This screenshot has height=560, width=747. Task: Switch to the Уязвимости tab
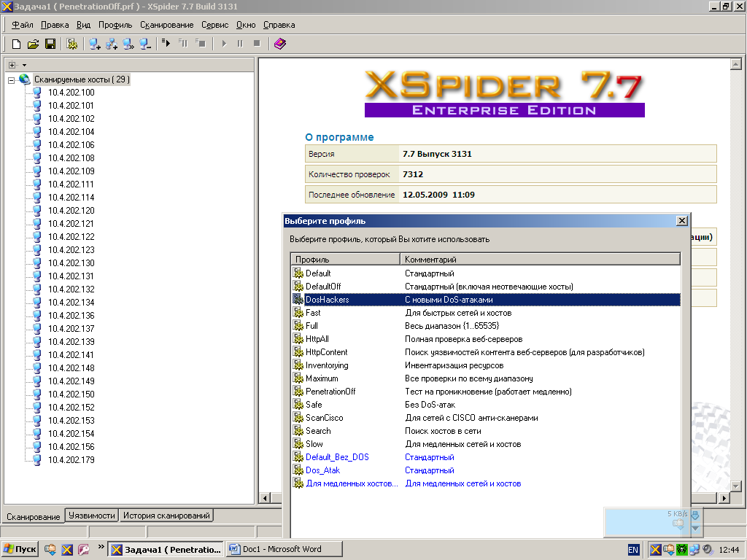(x=92, y=516)
